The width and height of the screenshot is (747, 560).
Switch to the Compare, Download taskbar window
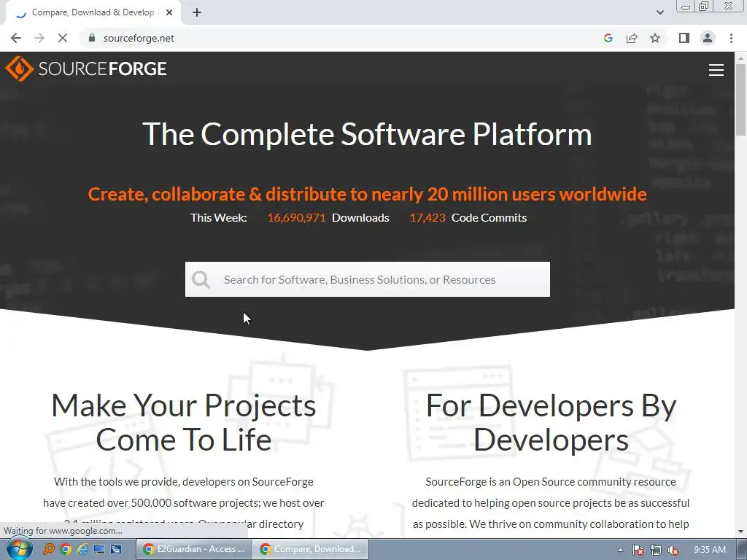[311, 549]
